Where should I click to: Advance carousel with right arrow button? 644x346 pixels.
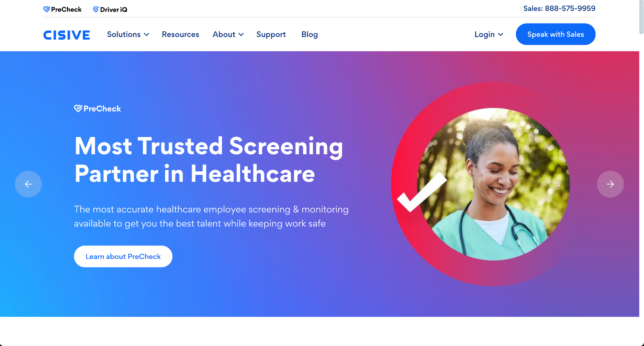[x=610, y=184]
